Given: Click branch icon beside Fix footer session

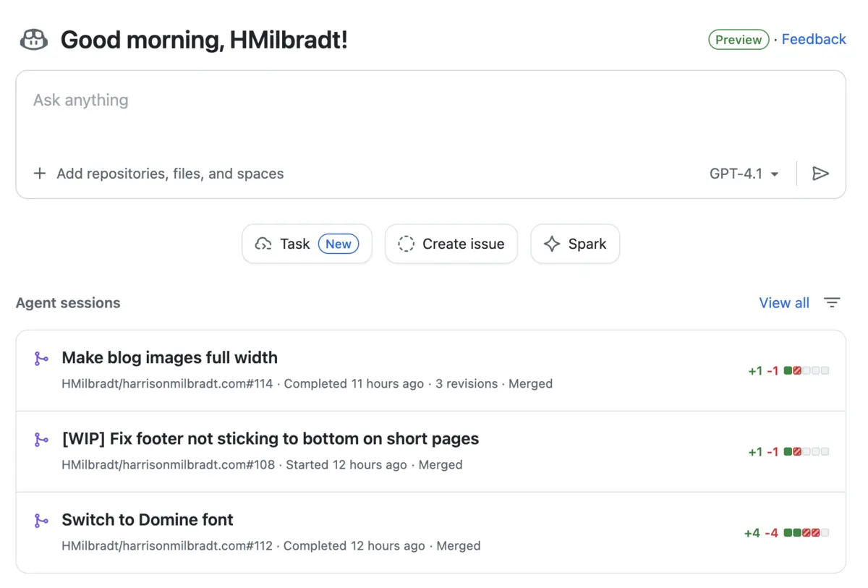Looking at the screenshot, I should [x=41, y=440].
